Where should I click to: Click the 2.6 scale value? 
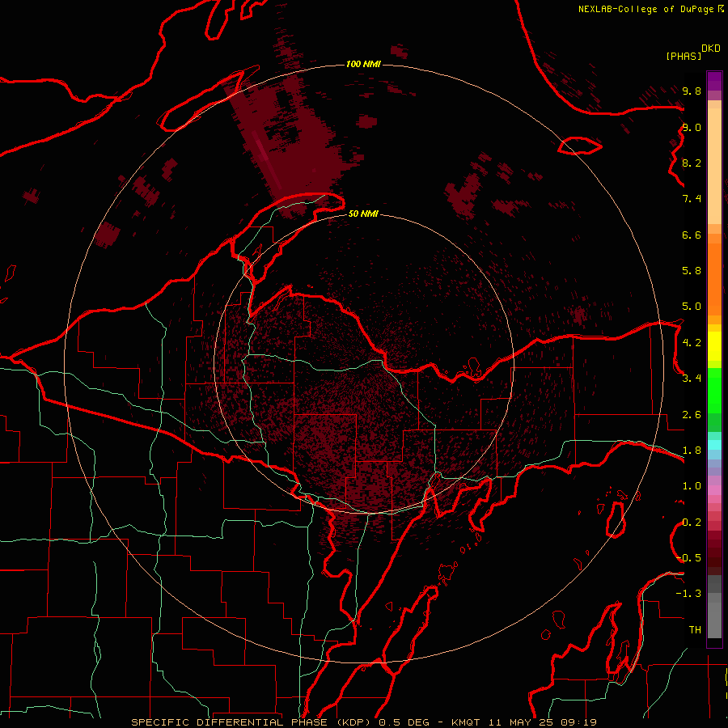[692, 415]
